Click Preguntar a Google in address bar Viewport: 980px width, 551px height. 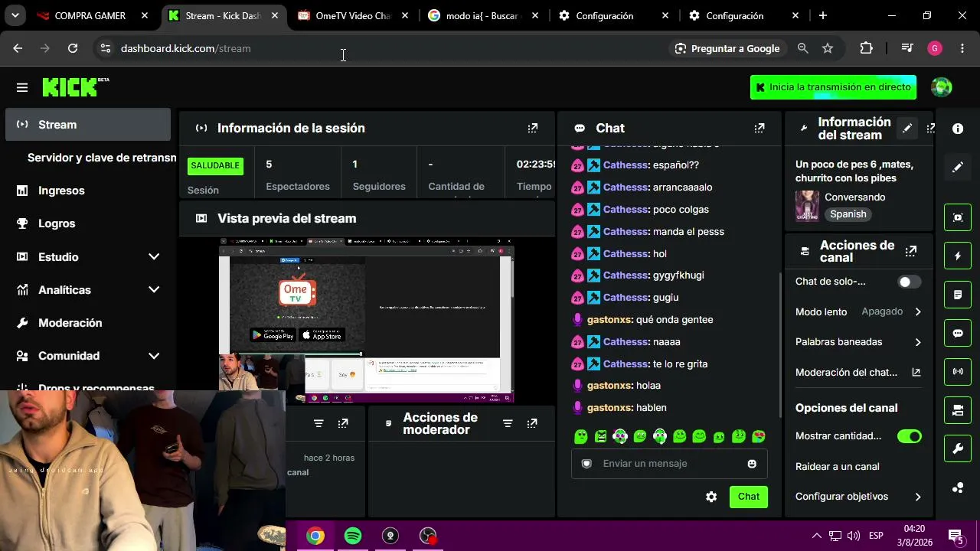click(x=727, y=48)
